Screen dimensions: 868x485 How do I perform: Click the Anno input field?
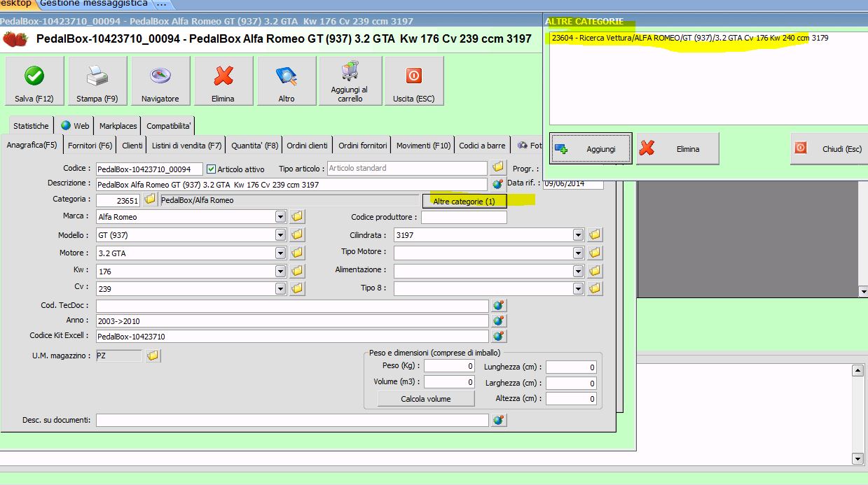[x=292, y=321]
